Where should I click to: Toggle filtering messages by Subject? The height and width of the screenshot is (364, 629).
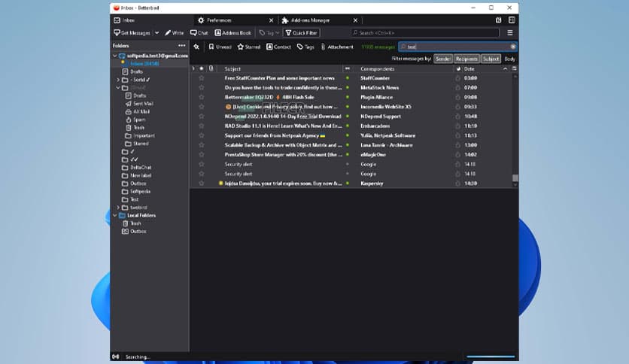click(x=491, y=59)
